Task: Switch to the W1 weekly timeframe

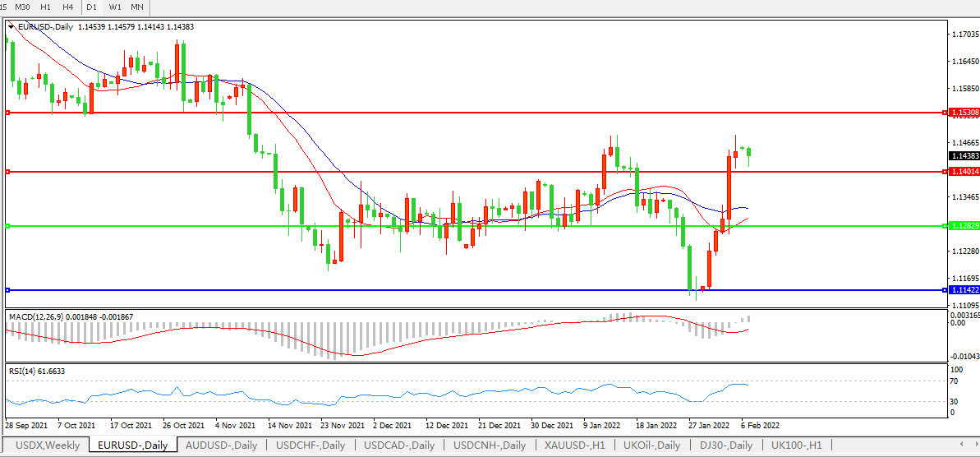Action: [x=115, y=7]
